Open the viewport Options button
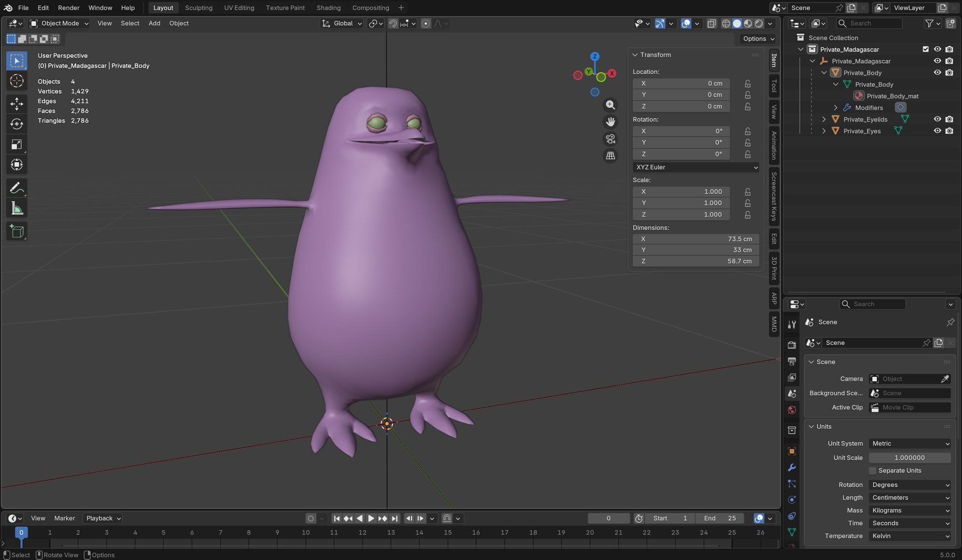Image resolution: width=962 pixels, height=560 pixels. (758, 39)
